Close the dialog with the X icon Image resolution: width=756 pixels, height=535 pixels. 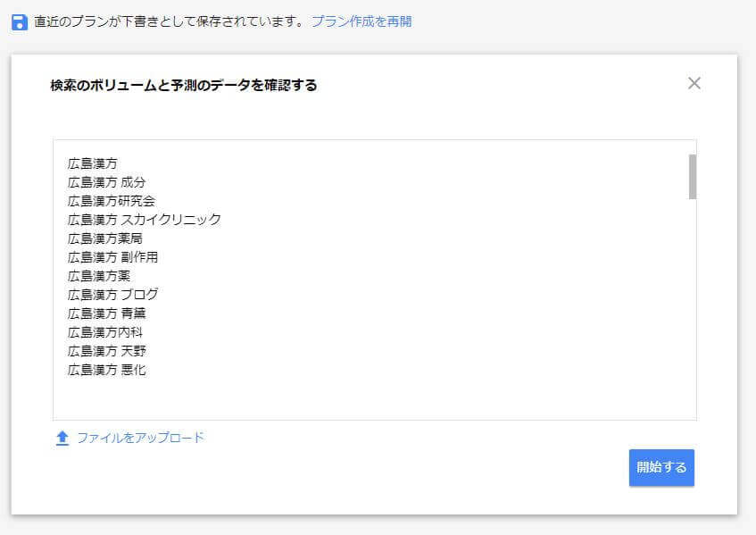[694, 83]
